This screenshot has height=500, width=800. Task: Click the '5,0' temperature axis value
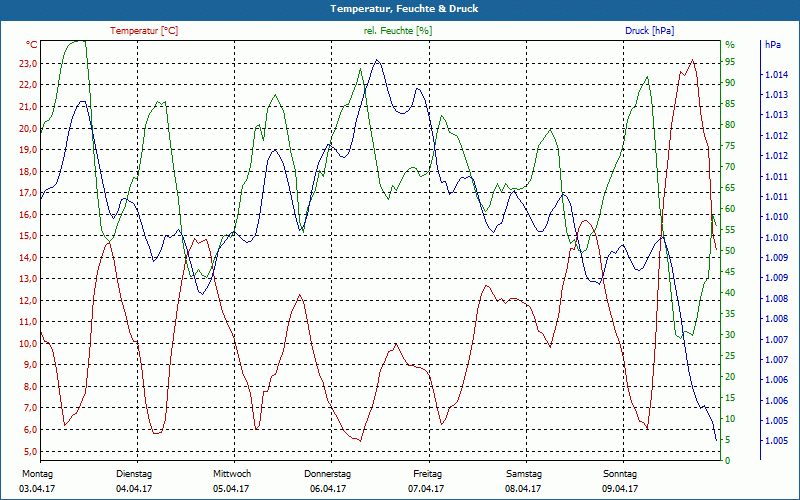click(x=30, y=452)
